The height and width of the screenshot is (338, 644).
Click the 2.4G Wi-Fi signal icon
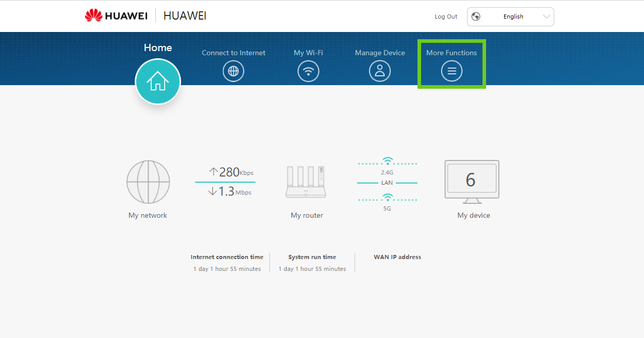click(x=387, y=162)
